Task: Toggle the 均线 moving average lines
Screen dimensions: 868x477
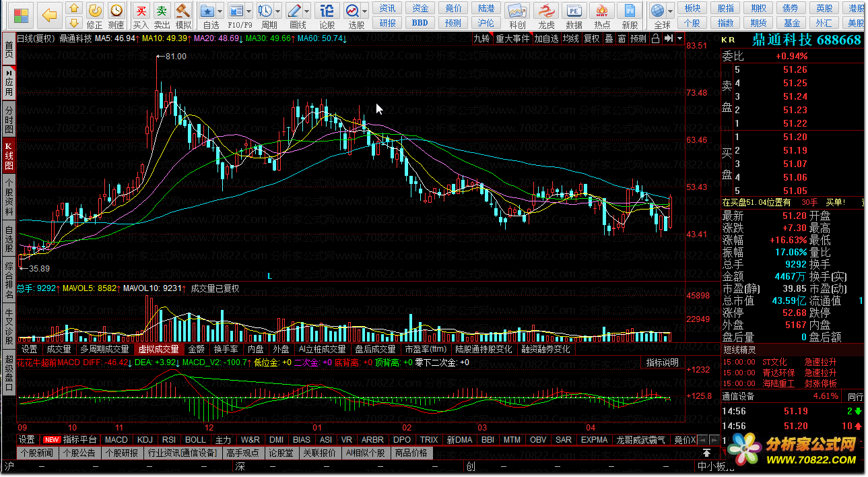Action: (x=571, y=38)
